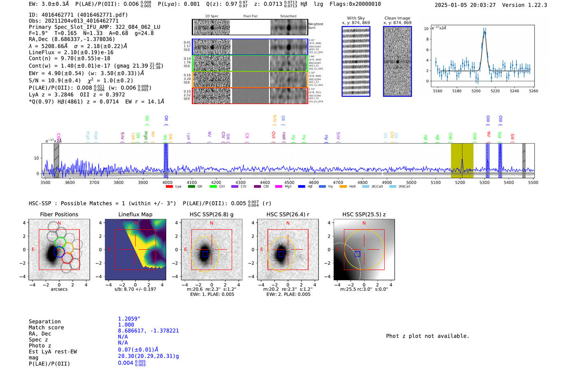Click the s/b: 8.70 +/- 0.197 label
This screenshot has height=392, width=576.
tap(135, 289)
